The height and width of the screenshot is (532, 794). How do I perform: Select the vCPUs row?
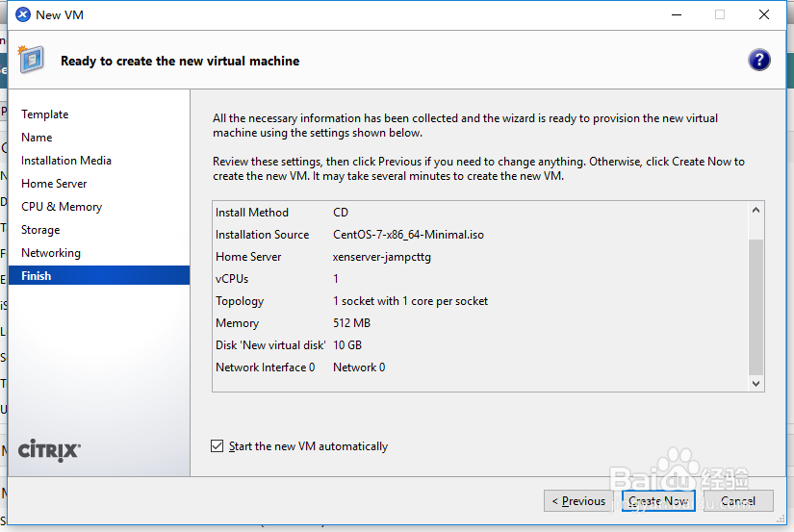480,279
